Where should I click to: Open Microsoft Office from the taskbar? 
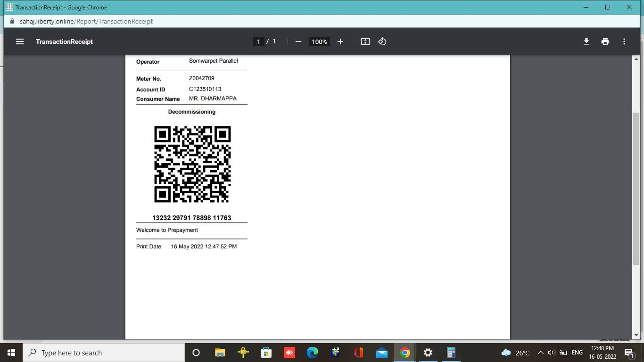(359, 353)
